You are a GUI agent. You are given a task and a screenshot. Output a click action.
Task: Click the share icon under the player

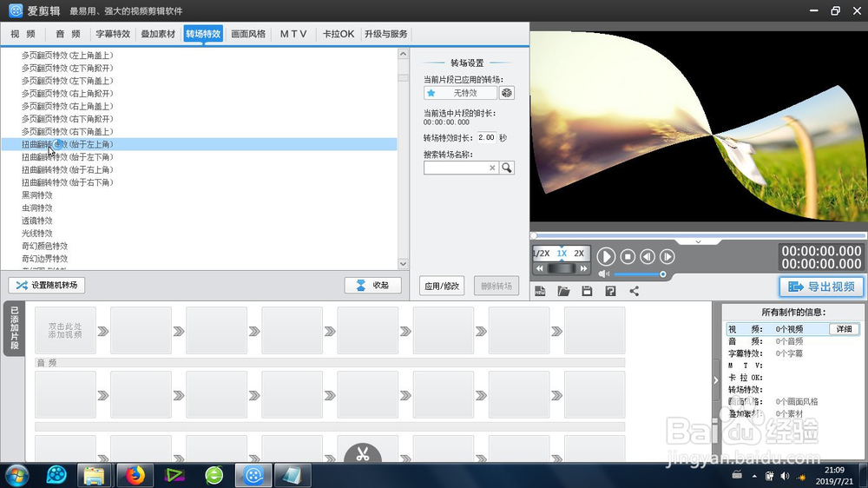click(635, 291)
